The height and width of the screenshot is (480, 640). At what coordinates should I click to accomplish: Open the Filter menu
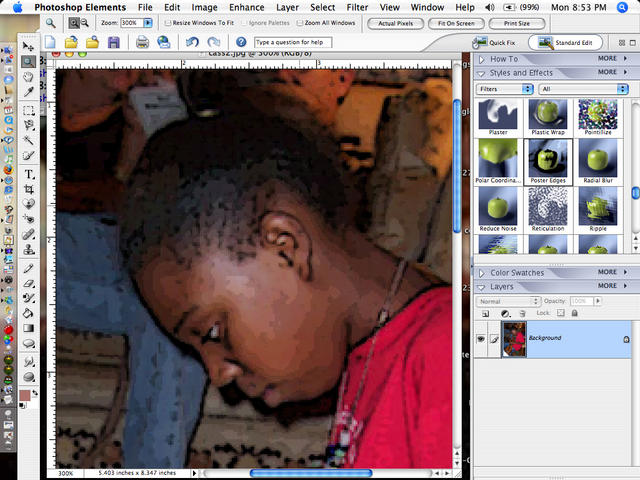(357, 7)
